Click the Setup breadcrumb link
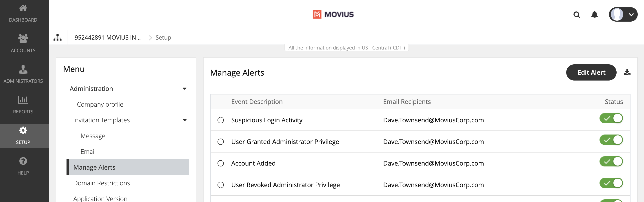 [x=163, y=38]
